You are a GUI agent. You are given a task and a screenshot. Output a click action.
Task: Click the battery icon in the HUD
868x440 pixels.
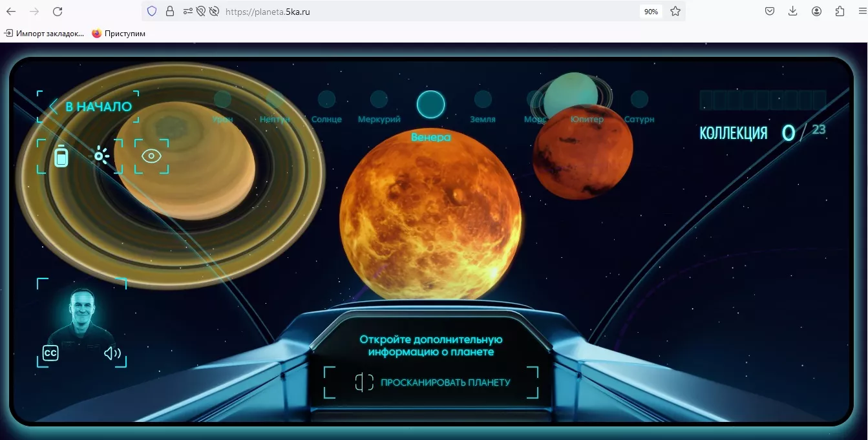tap(61, 156)
